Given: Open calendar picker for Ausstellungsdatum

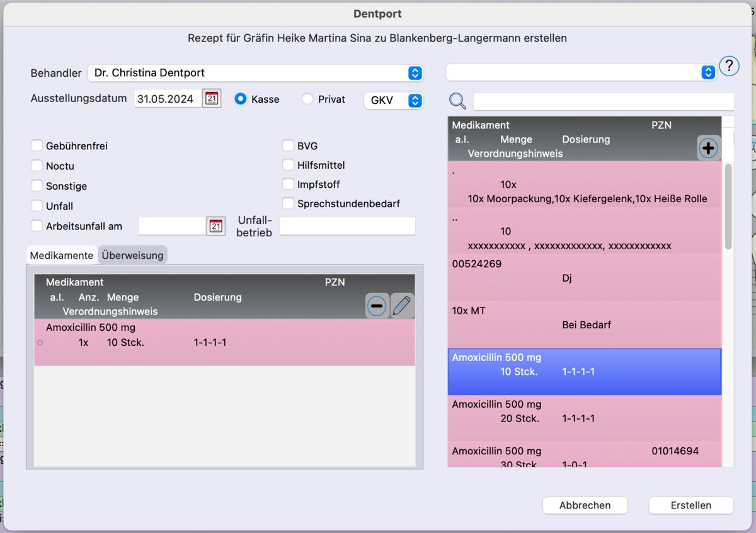Looking at the screenshot, I should click(x=212, y=99).
